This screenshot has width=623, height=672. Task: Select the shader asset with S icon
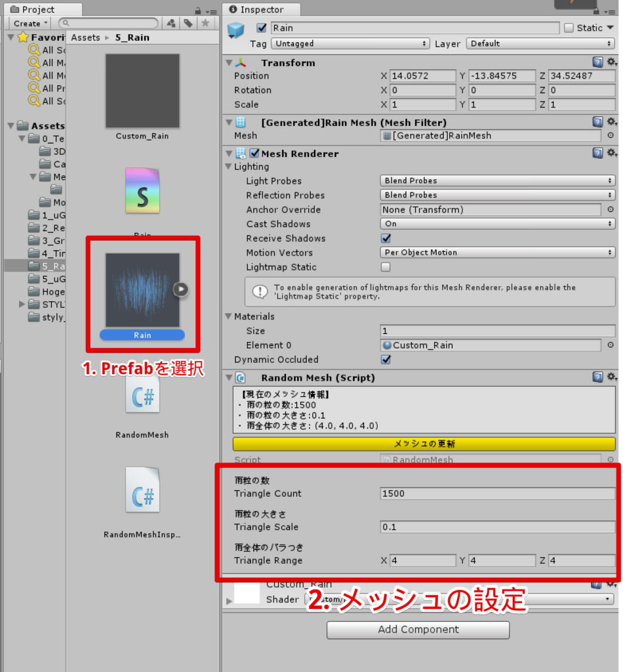point(142,191)
